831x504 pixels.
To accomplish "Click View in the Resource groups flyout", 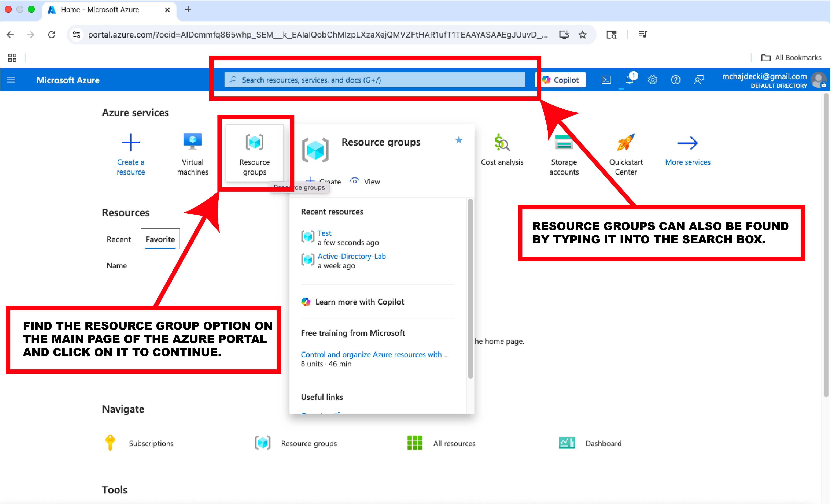I will coord(372,182).
